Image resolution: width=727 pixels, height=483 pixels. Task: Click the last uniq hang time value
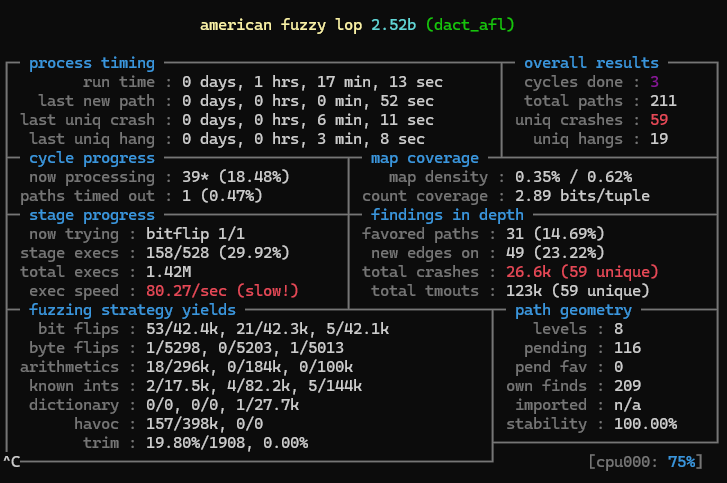tap(303, 139)
